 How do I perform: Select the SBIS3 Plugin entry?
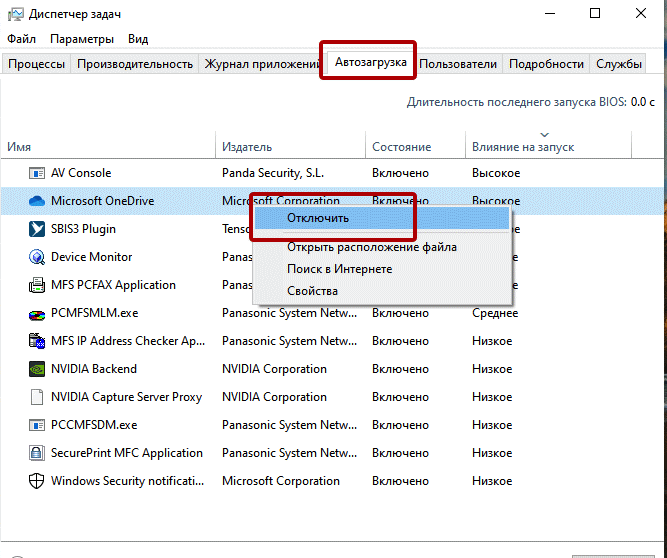click(x=83, y=229)
